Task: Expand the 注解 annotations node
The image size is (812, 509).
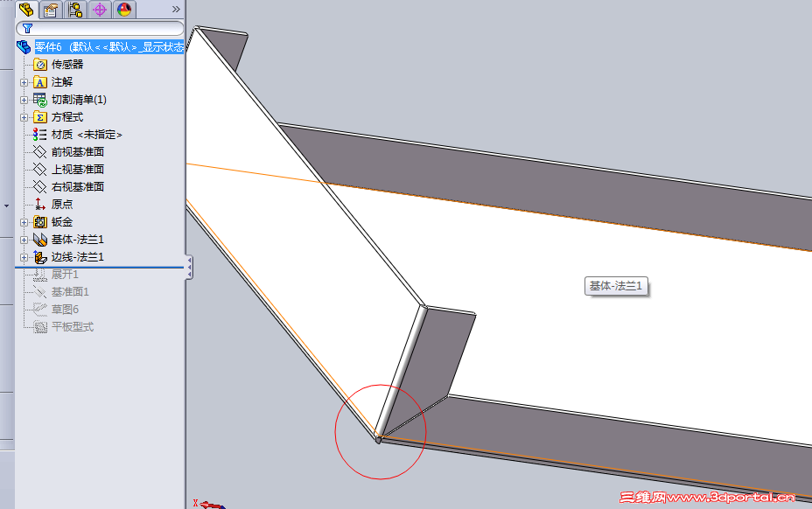Action: 24,82
